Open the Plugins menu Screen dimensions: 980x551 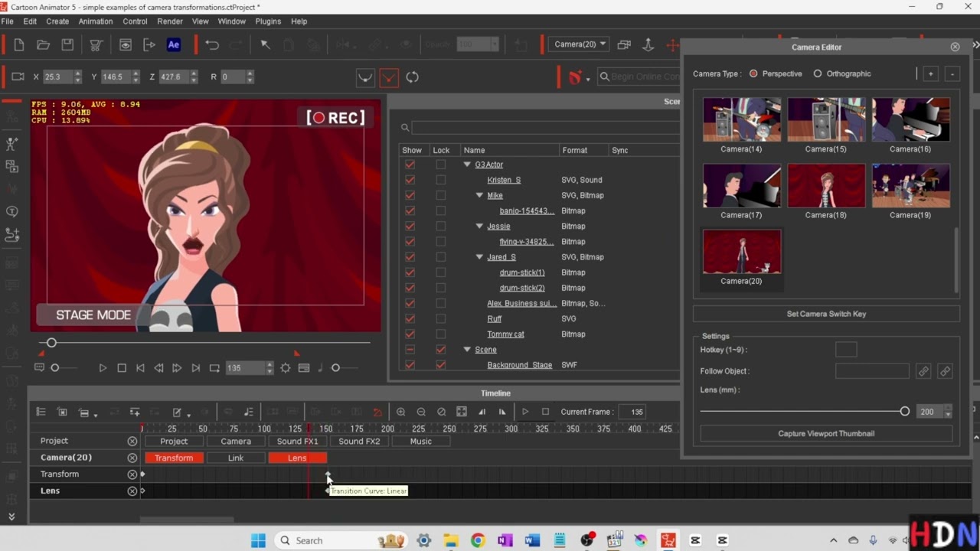pyautogui.click(x=268, y=21)
